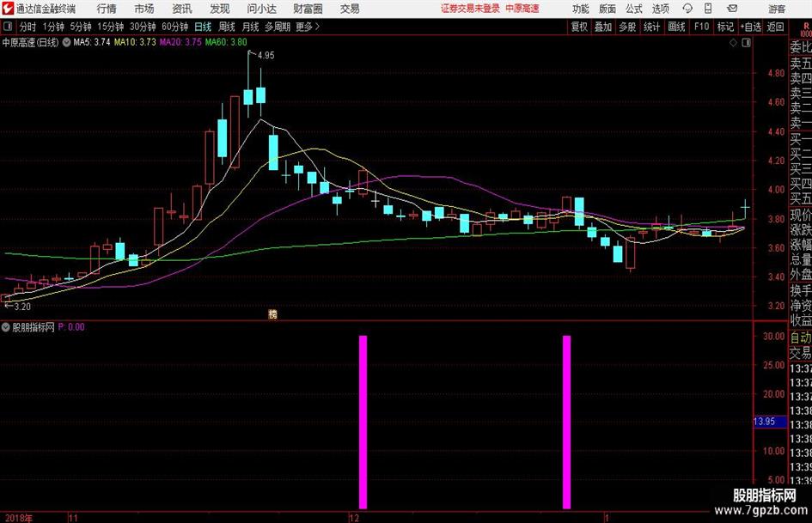This screenshot has height=523, width=812.
Task: Select the 月线 monthly chart tab
Action: point(250,27)
